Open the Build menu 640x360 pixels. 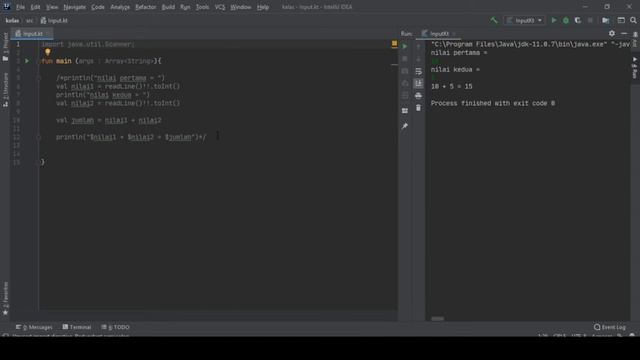168,7
